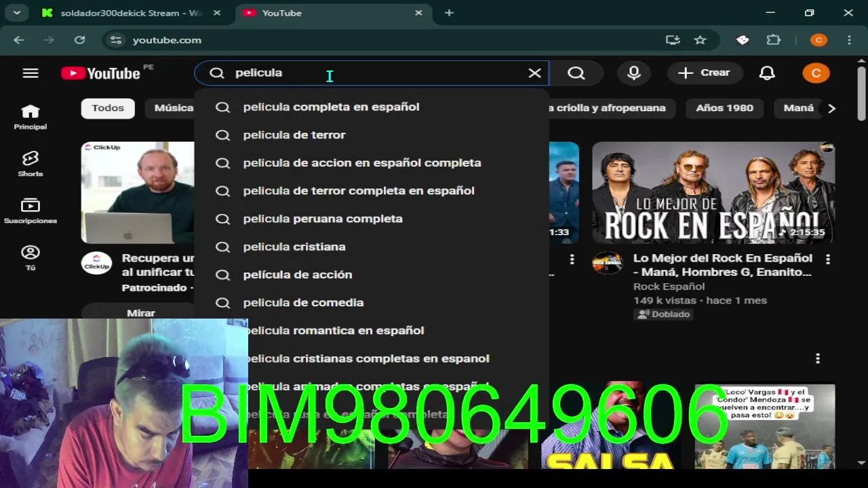Viewport: 868px width, 488px height.
Task: Open the Tú page in the sidebar
Action: click(x=31, y=258)
